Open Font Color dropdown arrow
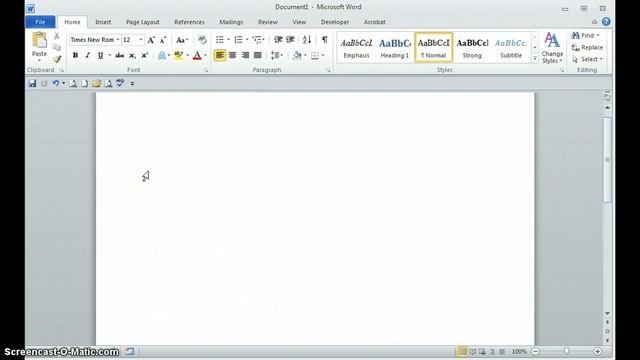 pos(205,56)
